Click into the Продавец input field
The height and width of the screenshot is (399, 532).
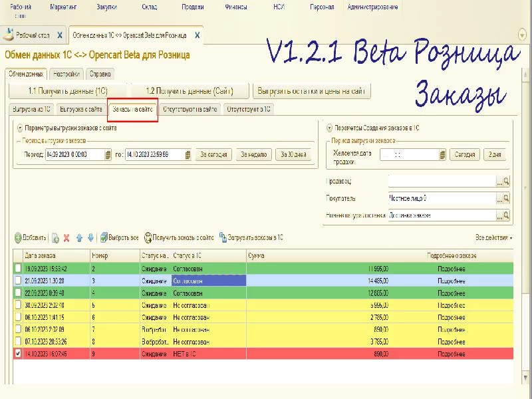click(441, 181)
